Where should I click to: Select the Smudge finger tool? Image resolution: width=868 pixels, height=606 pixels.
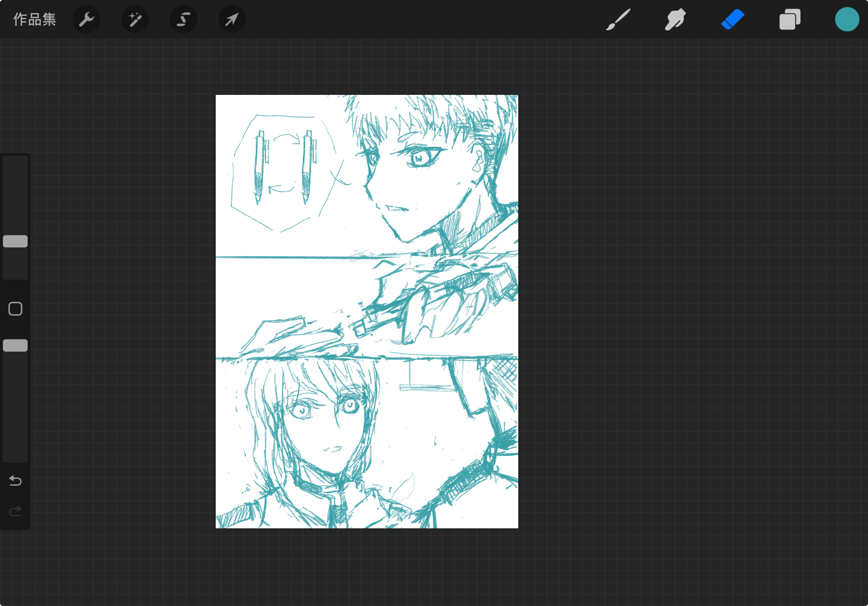(x=675, y=19)
